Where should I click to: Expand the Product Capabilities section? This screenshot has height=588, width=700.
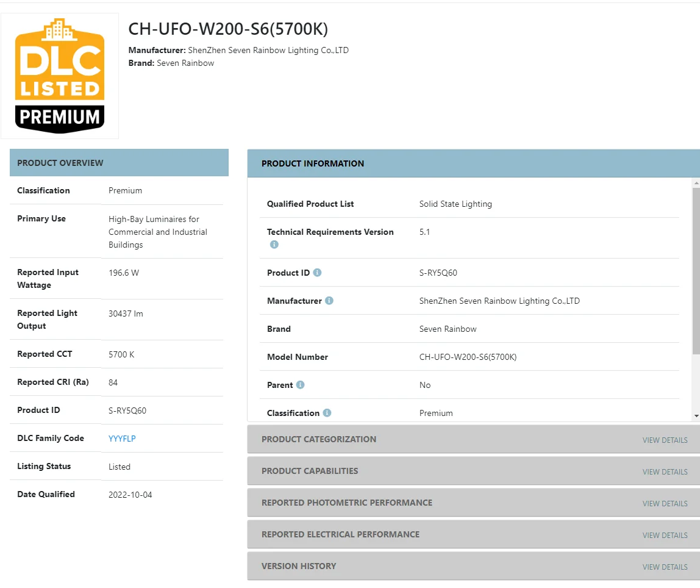[310, 471]
